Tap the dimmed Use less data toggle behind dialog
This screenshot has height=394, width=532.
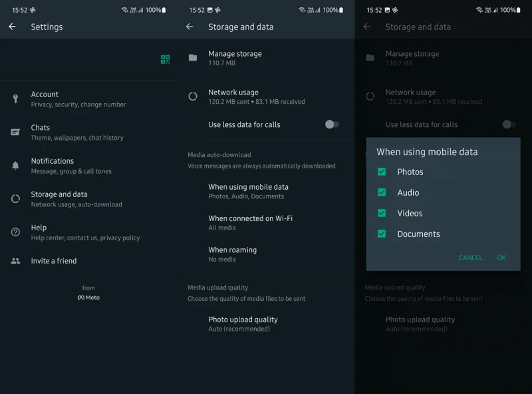pos(509,124)
